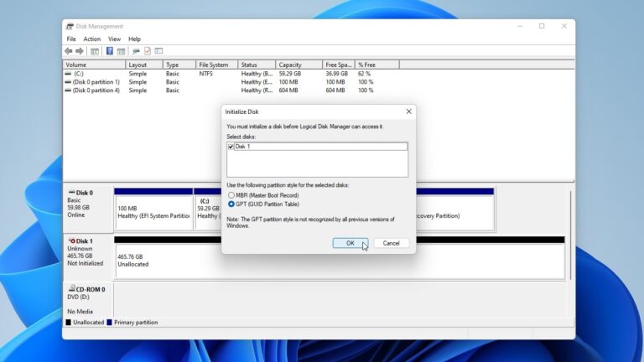Image resolution: width=644 pixels, height=362 pixels.
Task: Select the (C:) volume row icon
Action: (69, 74)
